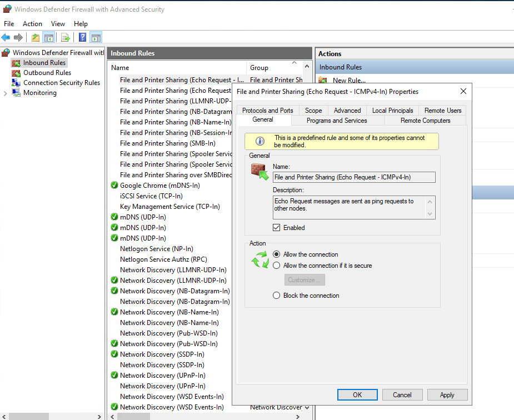Image resolution: width=514 pixels, height=420 pixels.
Task: Click description box scroll up arrow
Action: tap(430, 202)
